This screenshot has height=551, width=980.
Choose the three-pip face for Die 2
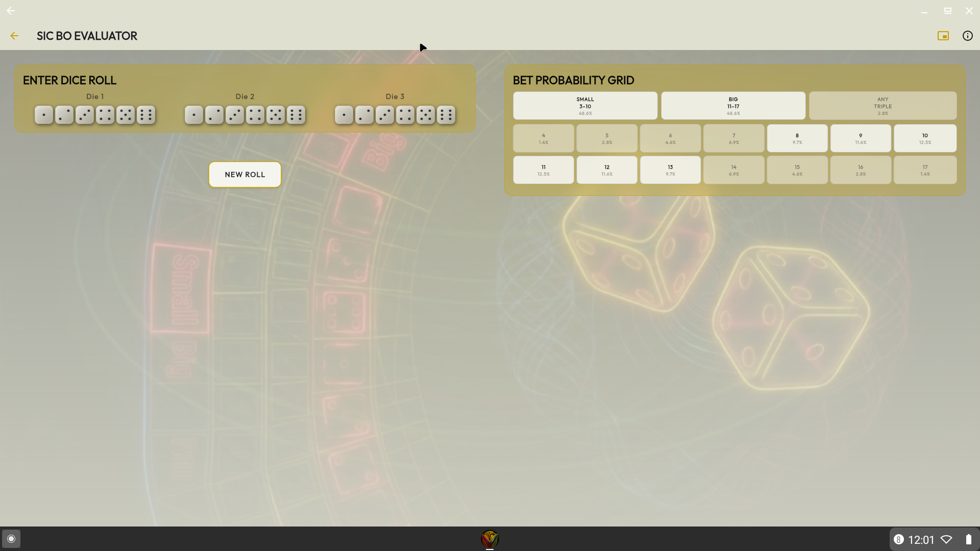point(235,115)
